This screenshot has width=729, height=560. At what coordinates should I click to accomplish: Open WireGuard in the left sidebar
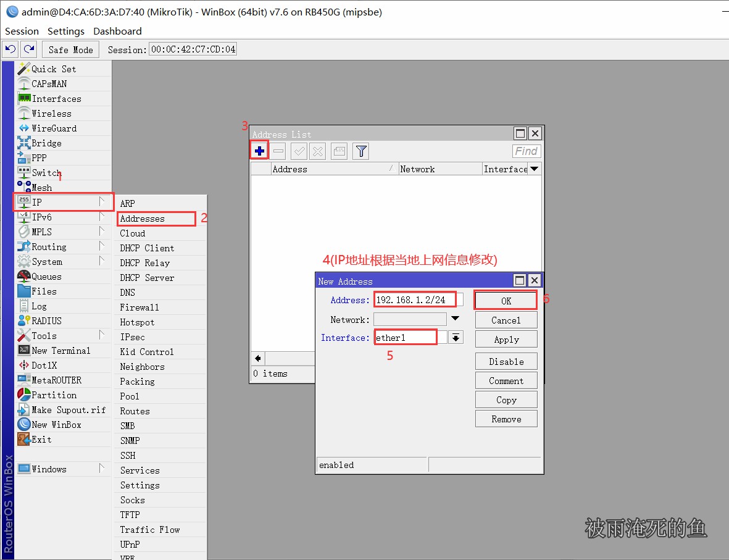pos(54,128)
